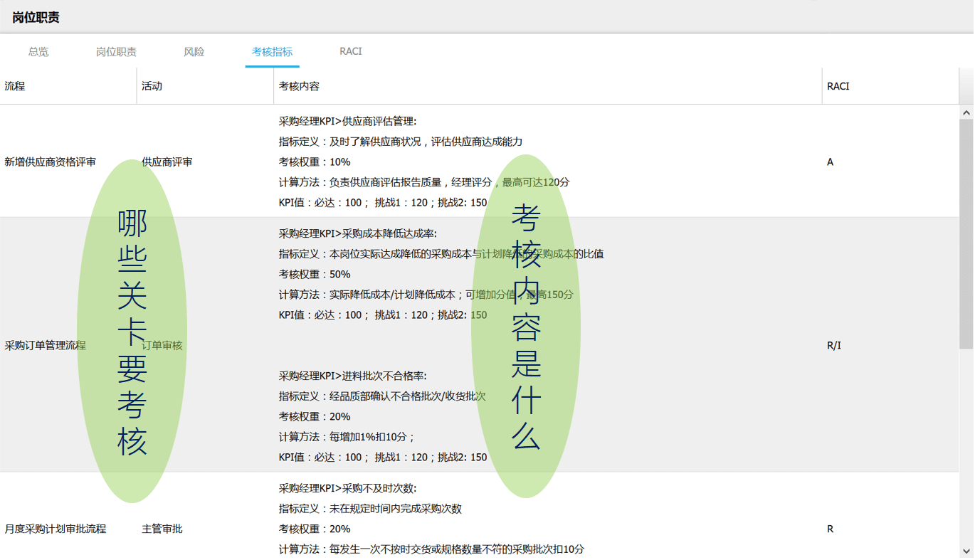Image resolution: width=975 pixels, height=560 pixels.
Task: Click the 流程 column header
Action: (x=15, y=86)
